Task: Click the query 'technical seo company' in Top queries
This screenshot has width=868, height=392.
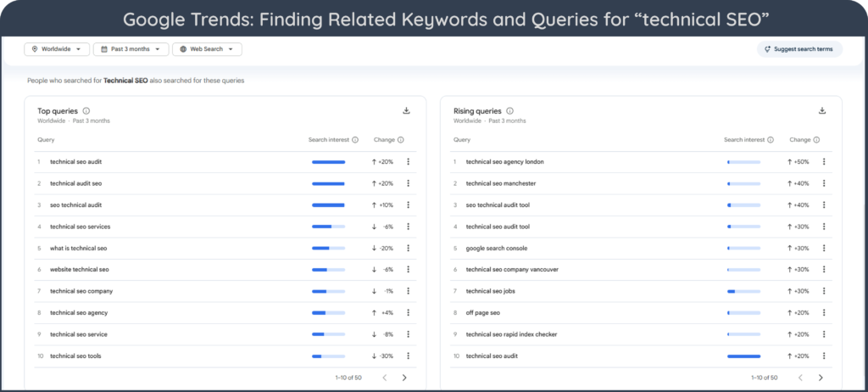Action: tap(81, 291)
